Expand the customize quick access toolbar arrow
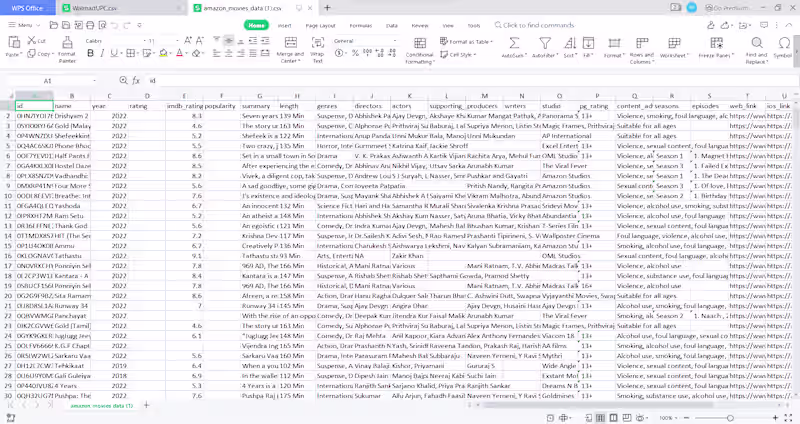Image resolution: width=800 pixels, height=424 pixels. [139, 25]
